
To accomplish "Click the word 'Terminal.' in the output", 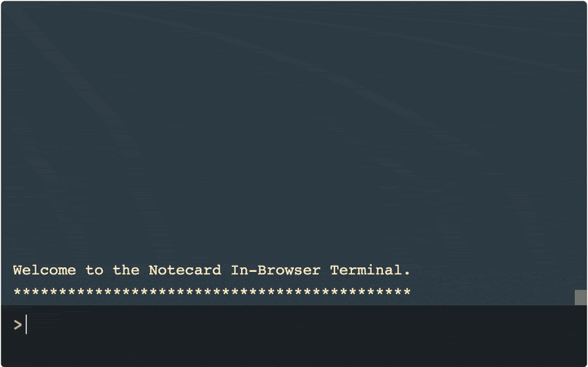I will (x=370, y=270).
